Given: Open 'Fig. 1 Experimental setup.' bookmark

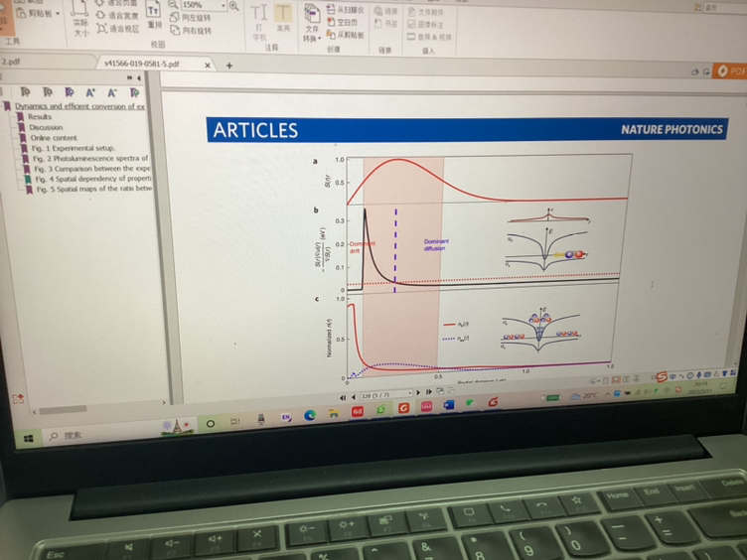Looking at the screenshot, I should (74, 148).
